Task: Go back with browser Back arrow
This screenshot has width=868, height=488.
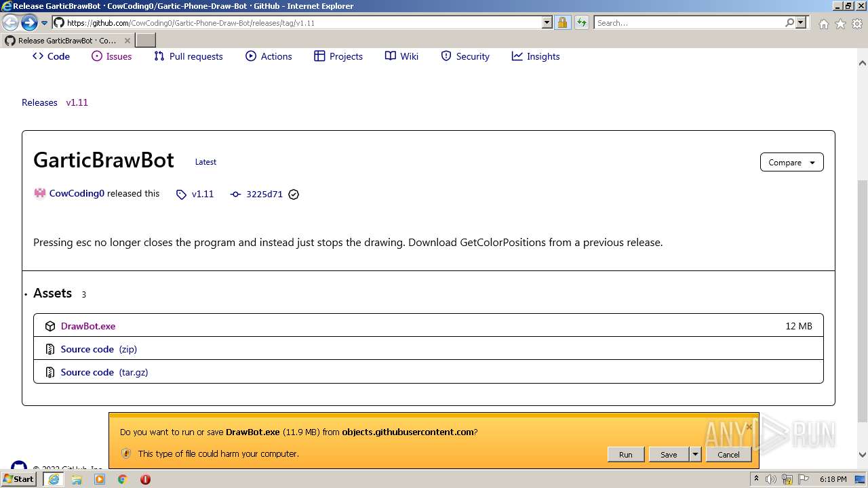Action: point(11,23)
